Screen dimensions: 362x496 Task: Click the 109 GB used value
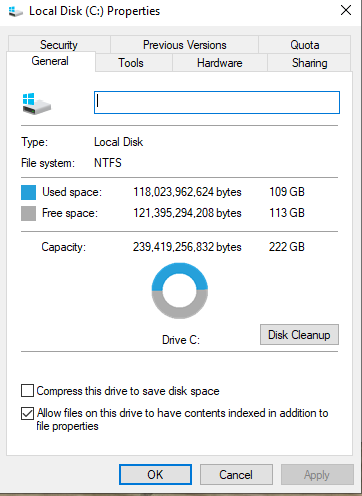point(287,192)
